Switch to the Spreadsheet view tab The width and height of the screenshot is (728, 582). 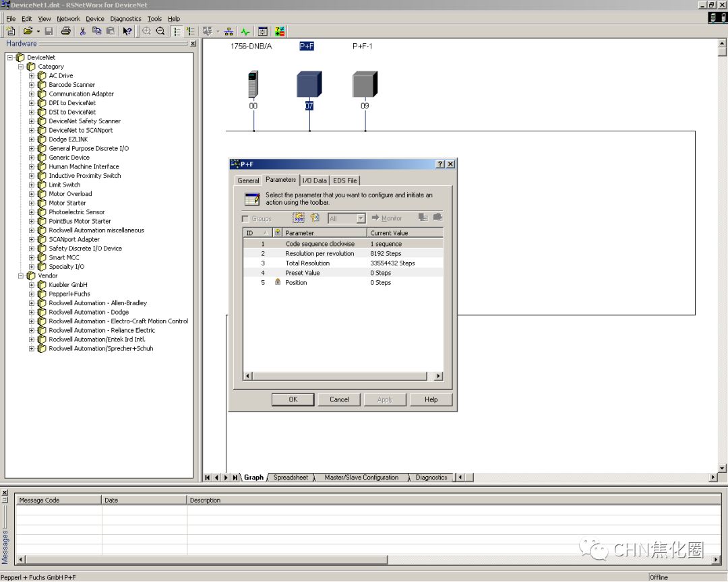click(291, 477)
